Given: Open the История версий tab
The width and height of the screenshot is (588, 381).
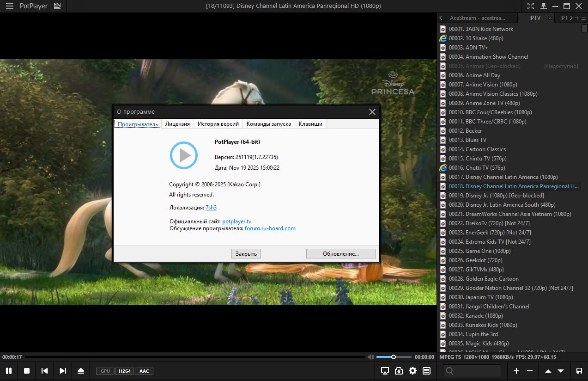Looking at the screenshot, I should point(218,124).
